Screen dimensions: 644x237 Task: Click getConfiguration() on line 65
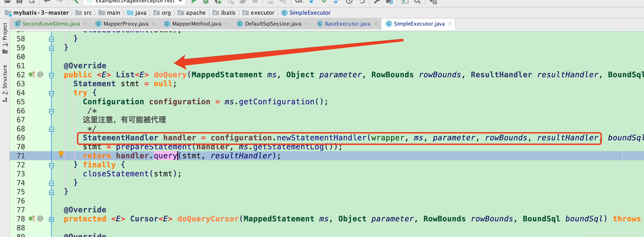[281, 101]
